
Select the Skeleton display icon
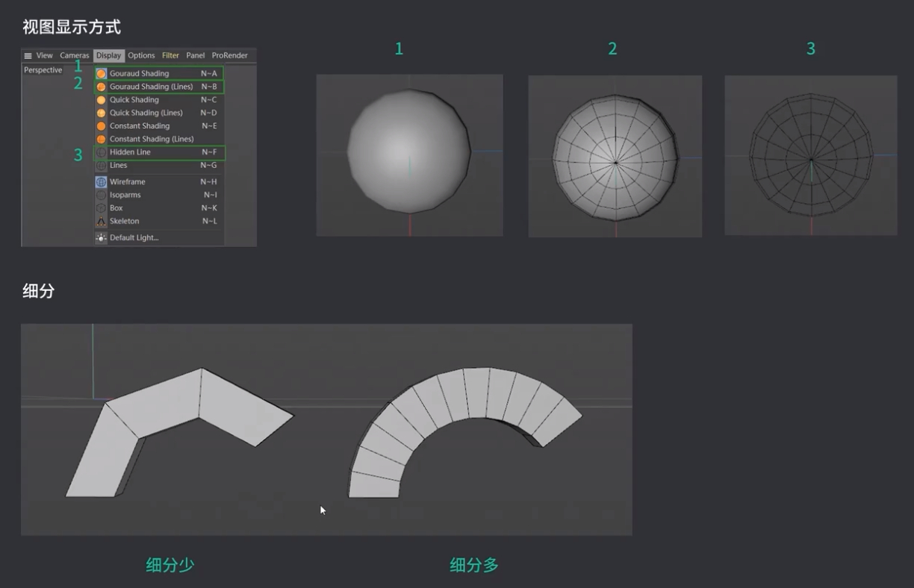click(101, 221)
